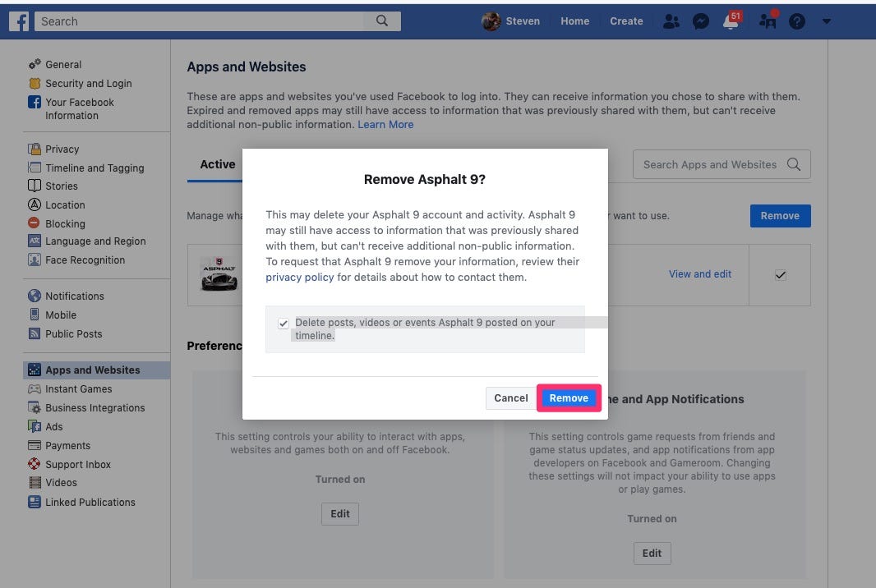Click Cancel in the Remove Asphalt 9 dialog

510,398
